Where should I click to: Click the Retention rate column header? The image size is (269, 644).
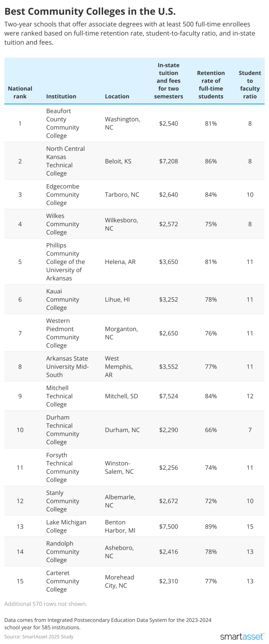tap(211, 85)
